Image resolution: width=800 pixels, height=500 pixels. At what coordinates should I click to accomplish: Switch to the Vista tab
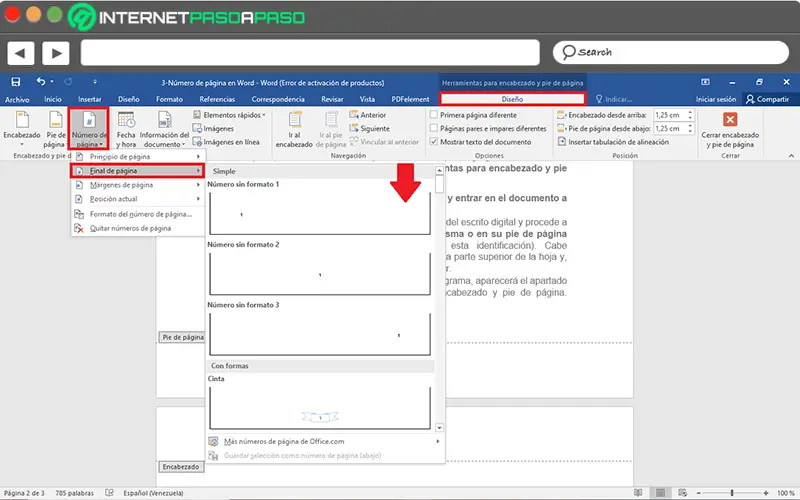point(367,99)
